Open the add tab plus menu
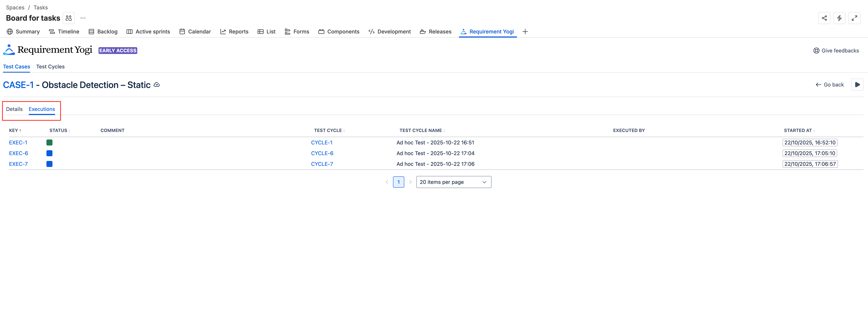 click(x=525, y=31)
